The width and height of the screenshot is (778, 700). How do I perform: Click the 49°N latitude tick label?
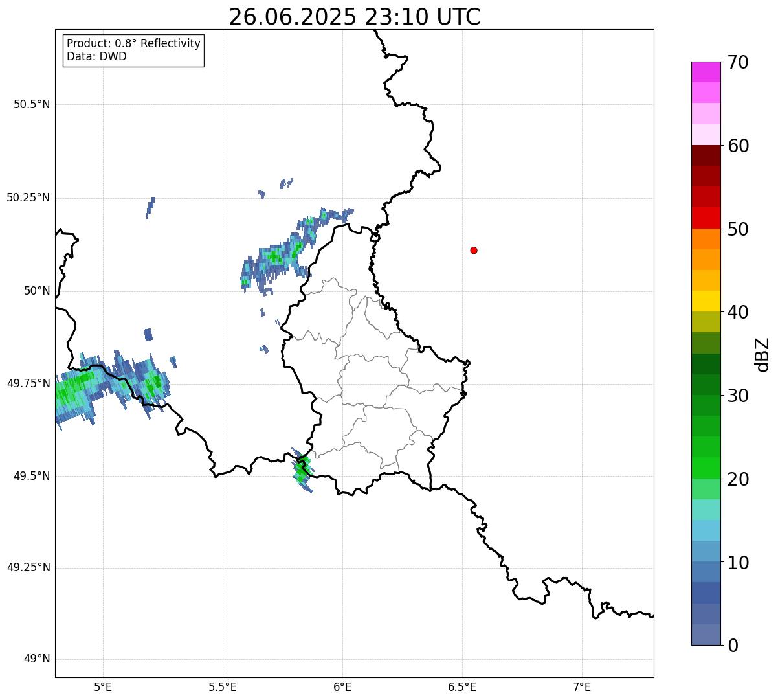coord(36,659)
